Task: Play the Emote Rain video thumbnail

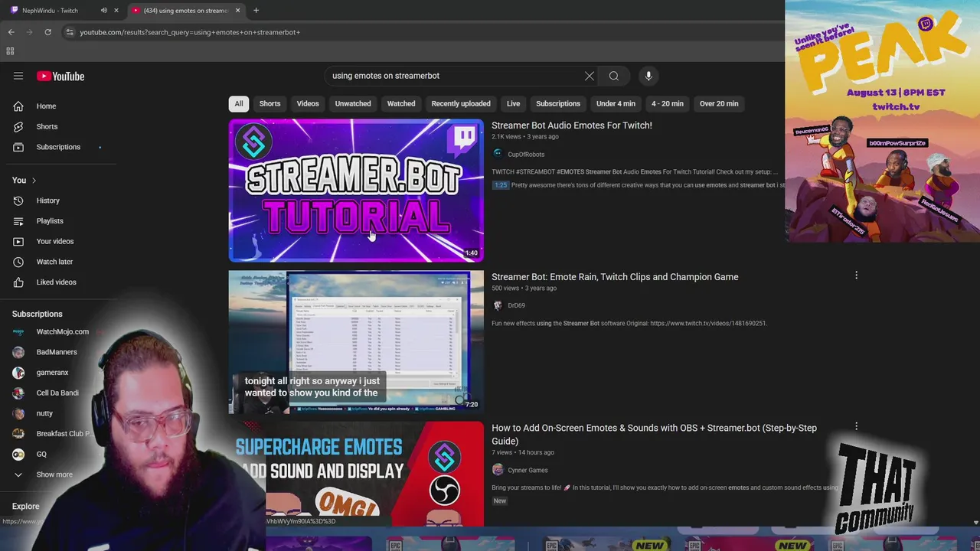Action: pos(356,342)
